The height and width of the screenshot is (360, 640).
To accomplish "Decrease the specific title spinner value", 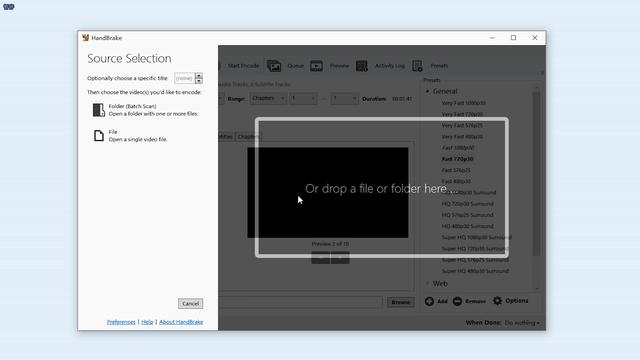I will coord(199,81).
